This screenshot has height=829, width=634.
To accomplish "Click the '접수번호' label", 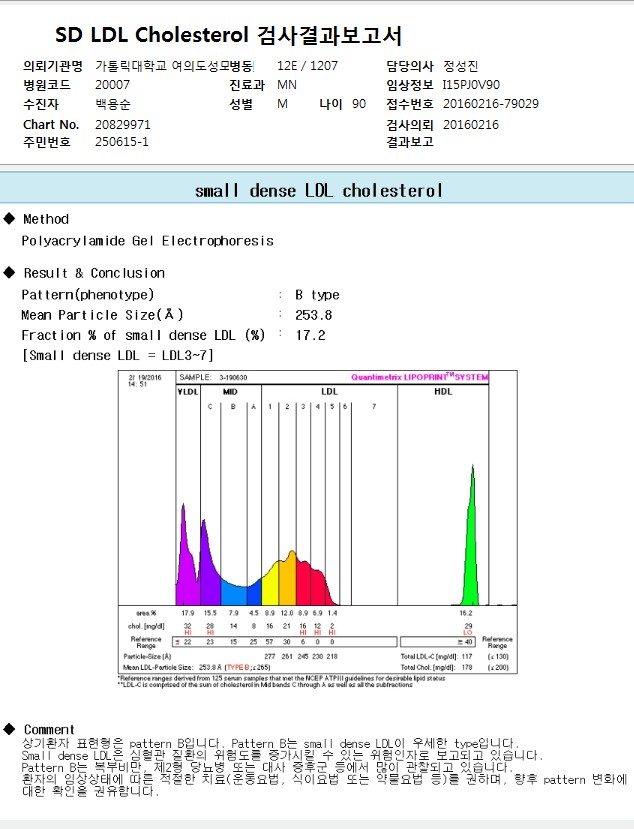I will (410, 104).
